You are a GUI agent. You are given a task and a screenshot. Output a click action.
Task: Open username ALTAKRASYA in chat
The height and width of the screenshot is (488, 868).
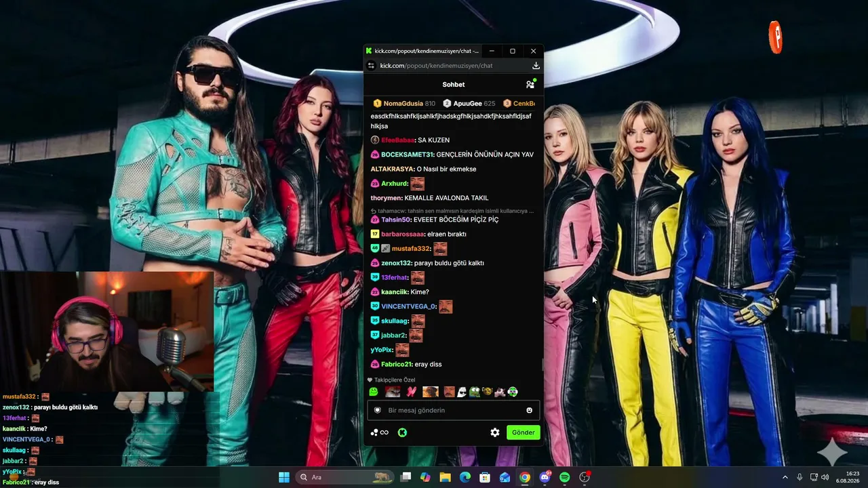[392, 169]
